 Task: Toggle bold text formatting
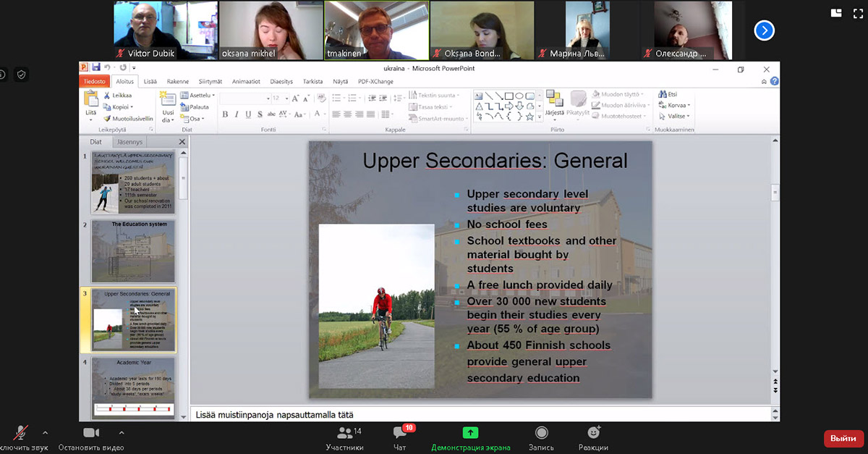click(225, 114)
